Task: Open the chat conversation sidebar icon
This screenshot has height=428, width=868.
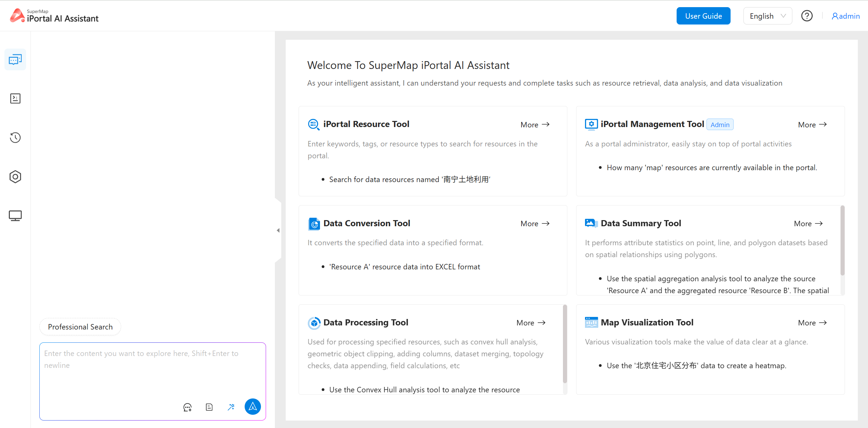Action: pyautogui.click(x=15, y=59)
